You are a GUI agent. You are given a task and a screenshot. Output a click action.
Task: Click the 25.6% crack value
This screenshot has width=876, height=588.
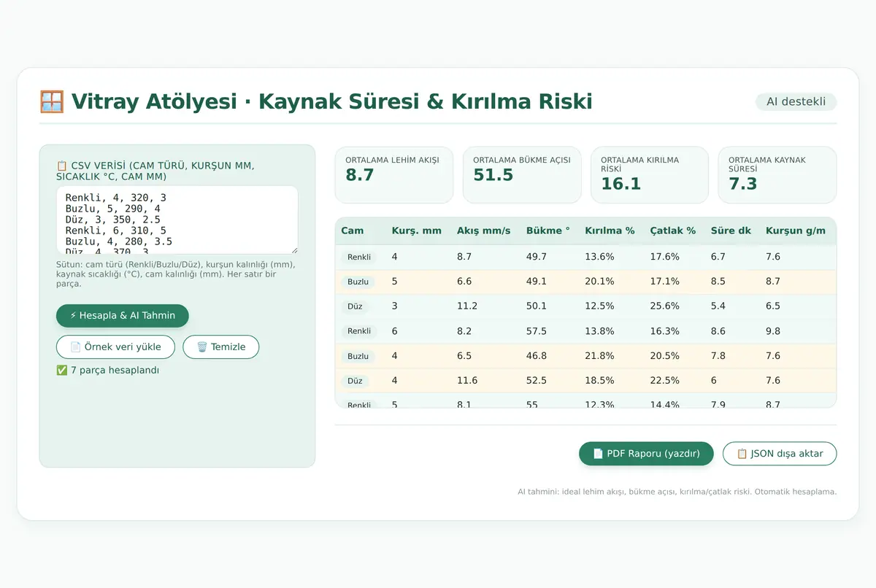click(665, 306)
